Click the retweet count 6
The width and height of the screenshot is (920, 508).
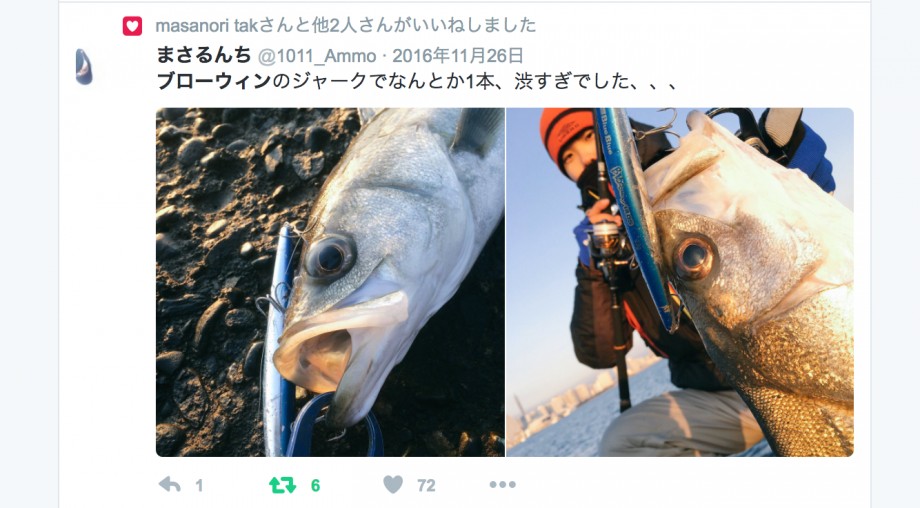tap(315, 486)
